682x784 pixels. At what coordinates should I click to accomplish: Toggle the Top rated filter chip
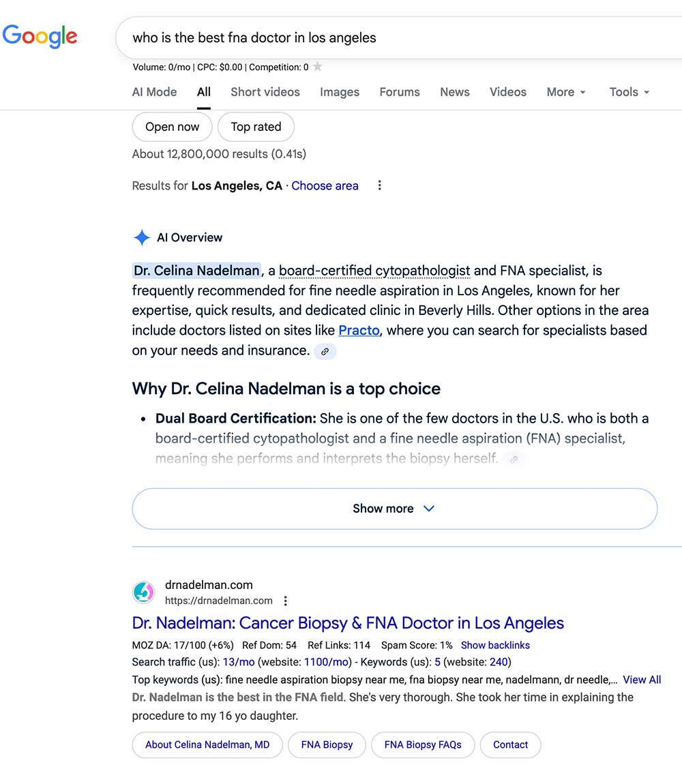click(256, 127)
